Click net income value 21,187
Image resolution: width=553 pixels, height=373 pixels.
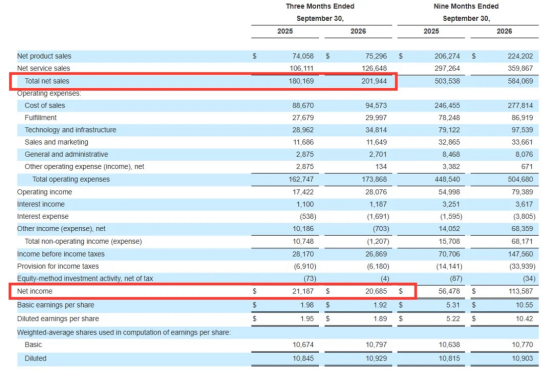click(303, 291)
